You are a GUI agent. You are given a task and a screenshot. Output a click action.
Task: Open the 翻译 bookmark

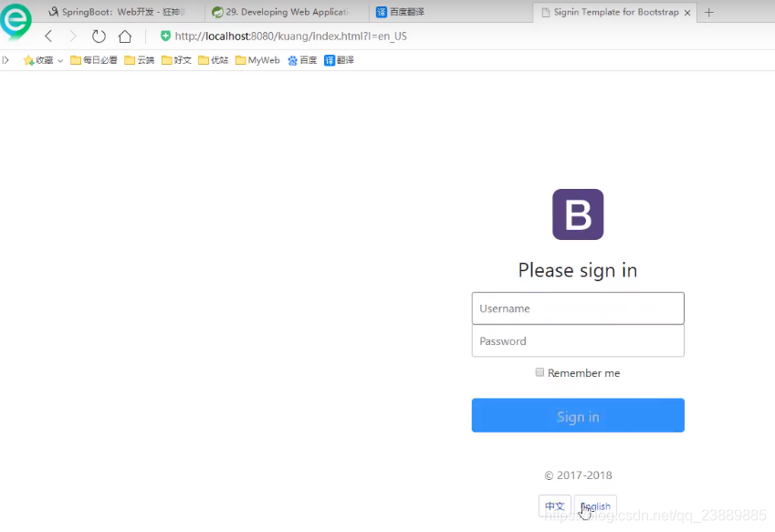click(x=339, y=60)
